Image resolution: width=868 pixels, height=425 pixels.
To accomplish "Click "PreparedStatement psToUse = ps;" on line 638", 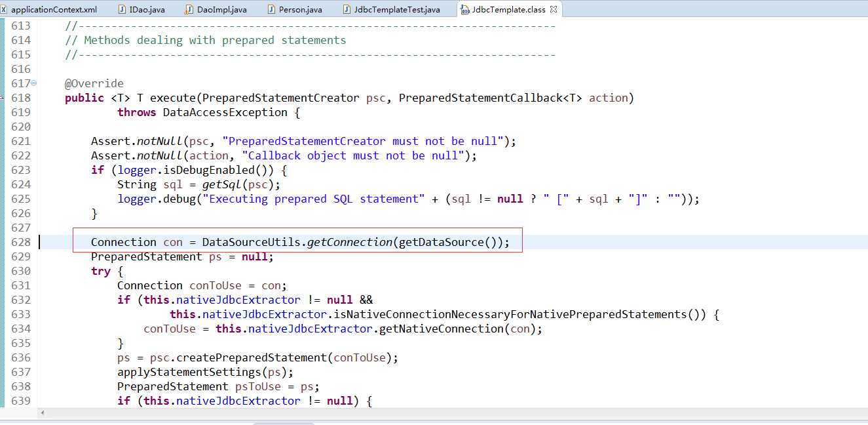I will click(x=219, y=386).
